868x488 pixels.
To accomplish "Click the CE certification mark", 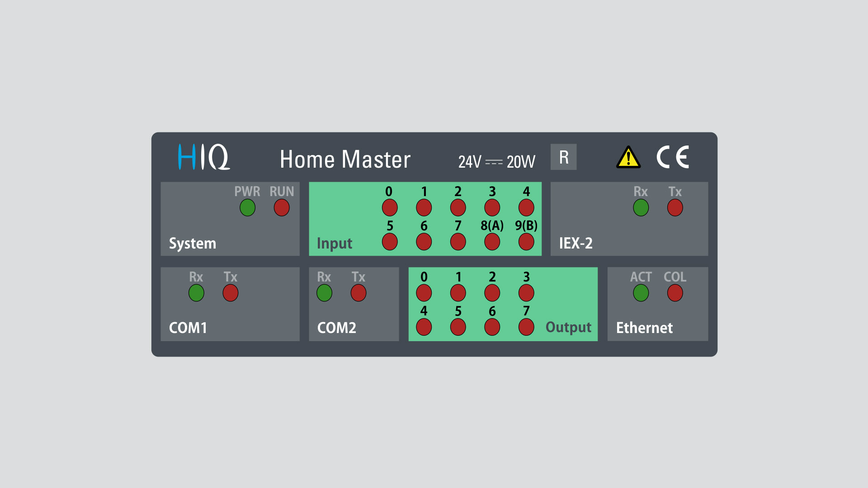I will (673, 157).
